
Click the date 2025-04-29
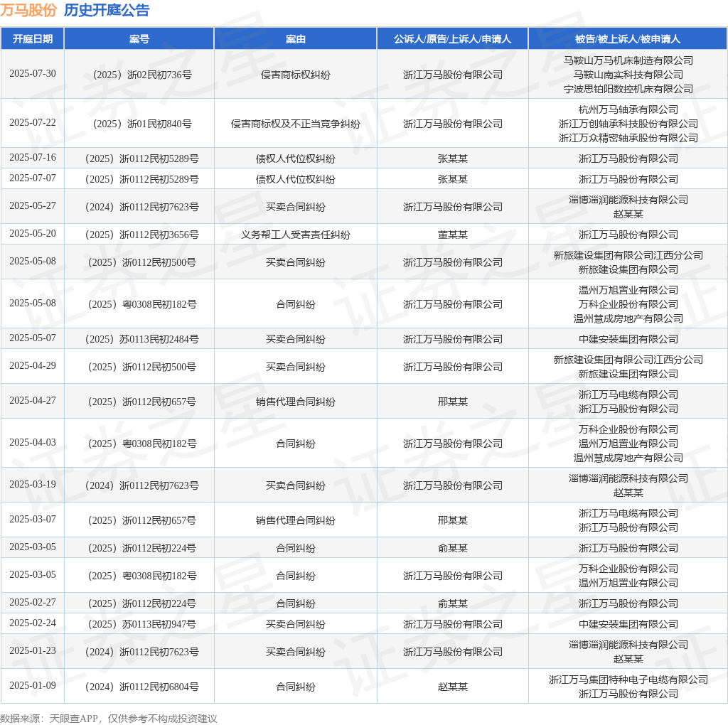tap(33, 366)
